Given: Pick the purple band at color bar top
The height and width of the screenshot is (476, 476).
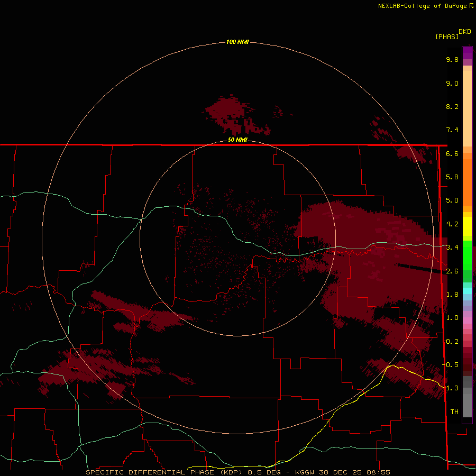Looking at the screenshot, I should pyautogui.click(x=467, y=53).
